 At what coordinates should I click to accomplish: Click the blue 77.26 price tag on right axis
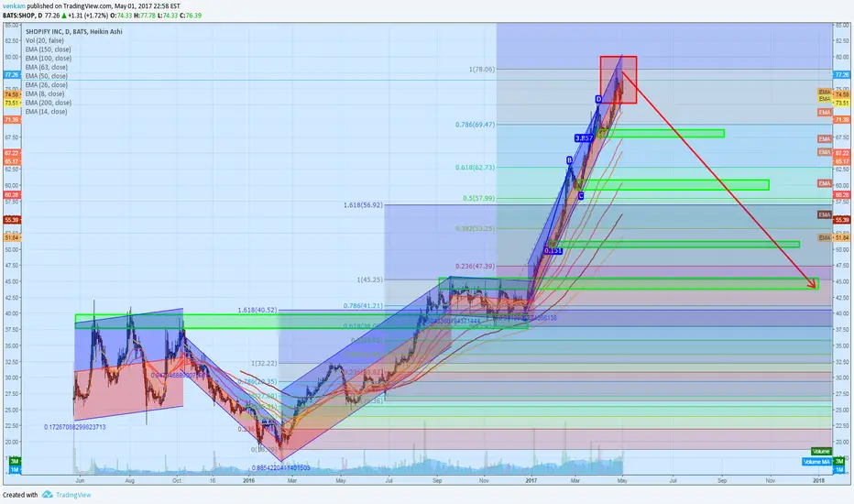pos(841,74)
